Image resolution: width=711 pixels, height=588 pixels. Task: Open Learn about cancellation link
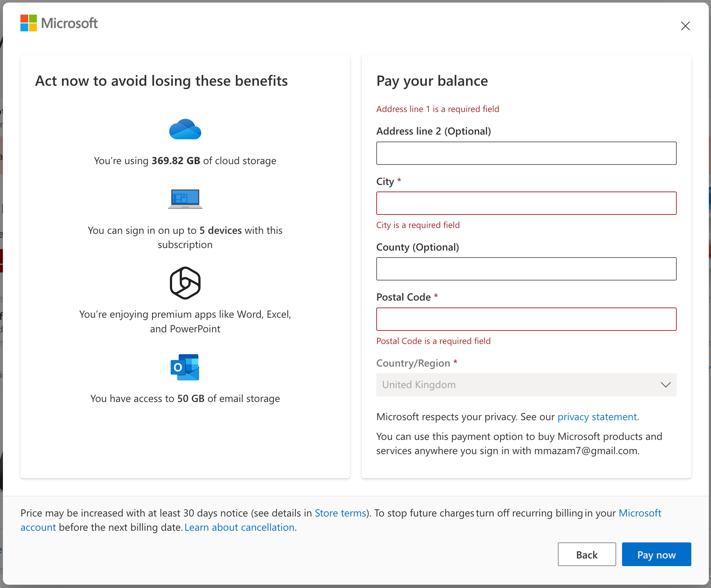(240, 527)
